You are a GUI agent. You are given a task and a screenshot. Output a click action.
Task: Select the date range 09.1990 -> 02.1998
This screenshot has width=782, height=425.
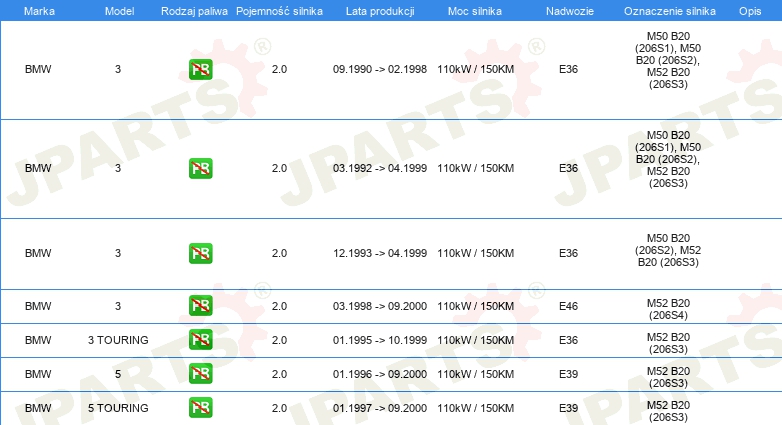coord(380,69)
